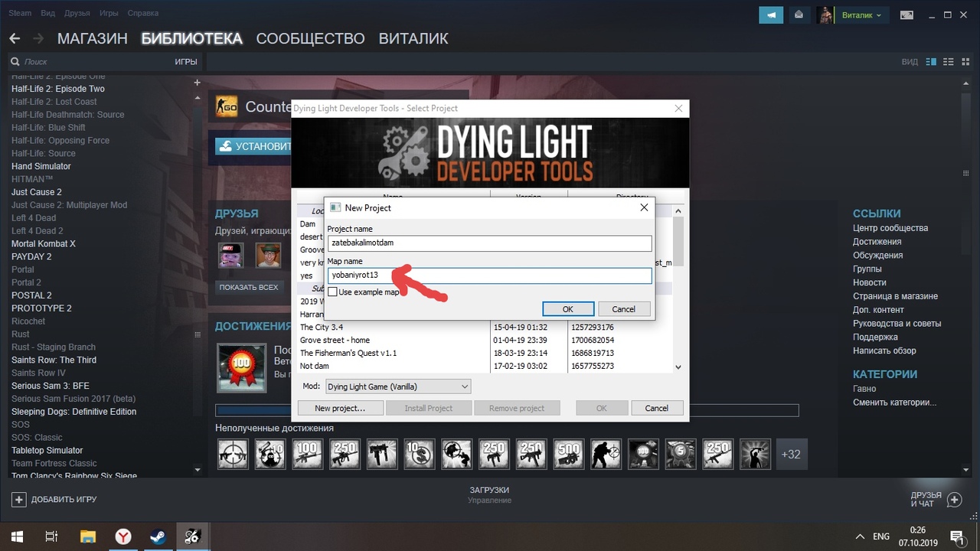The width and height of the screenshot is (980, 551).
Task: Click the Counter-Strike GO game icon
Action: pyautogui.click(x=227, y=107)
